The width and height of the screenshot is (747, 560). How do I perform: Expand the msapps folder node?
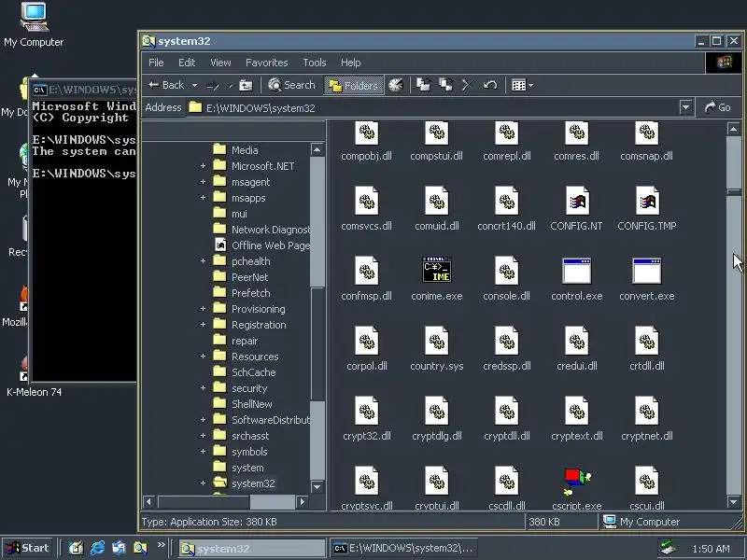click(x=203, y=198)
